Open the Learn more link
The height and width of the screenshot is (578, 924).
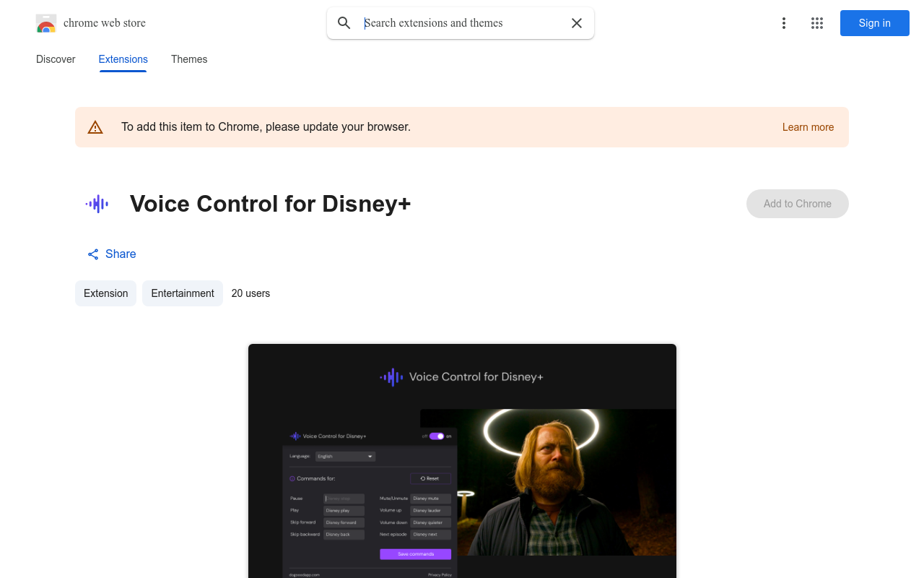coord(808,127)
